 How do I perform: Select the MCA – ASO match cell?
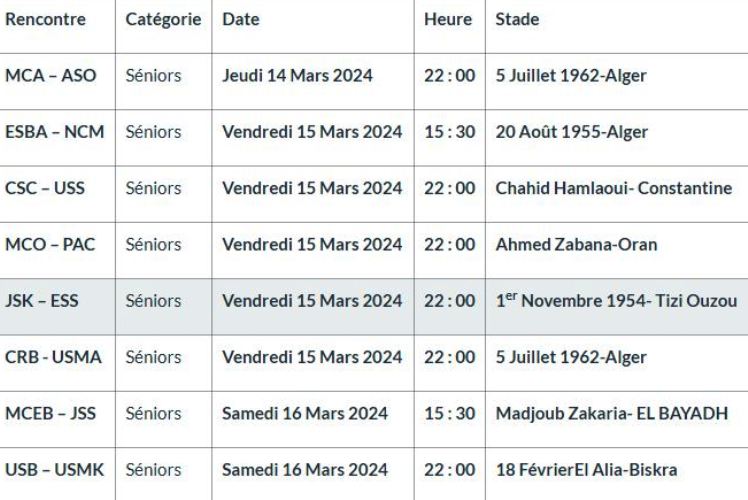51,76
